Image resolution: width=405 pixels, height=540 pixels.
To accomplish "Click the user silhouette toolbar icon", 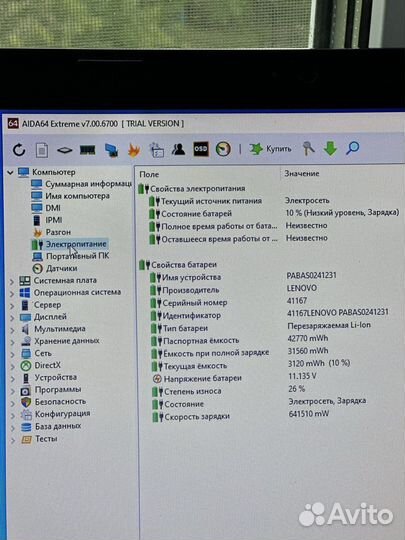I will click(x=178, y=149).
